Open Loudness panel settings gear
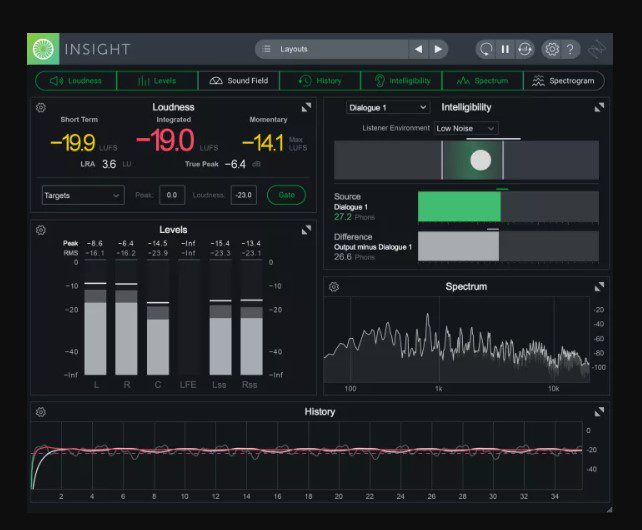The height and width of the screenshot is (530, 642). (x=41, y=108)
